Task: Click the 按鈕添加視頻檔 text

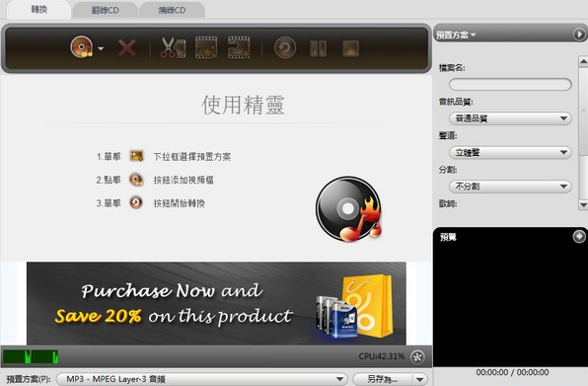Action: pos(184,180)
